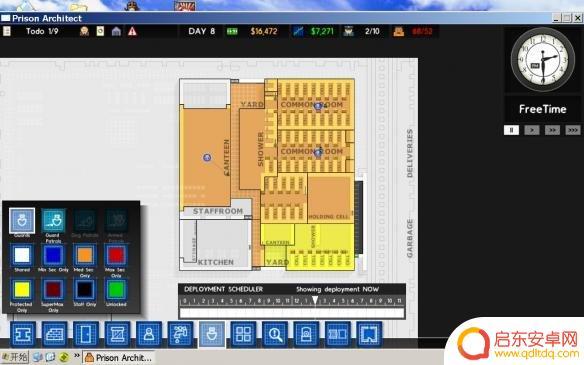Click the guard icon beside 2/10

coord(349,31)
